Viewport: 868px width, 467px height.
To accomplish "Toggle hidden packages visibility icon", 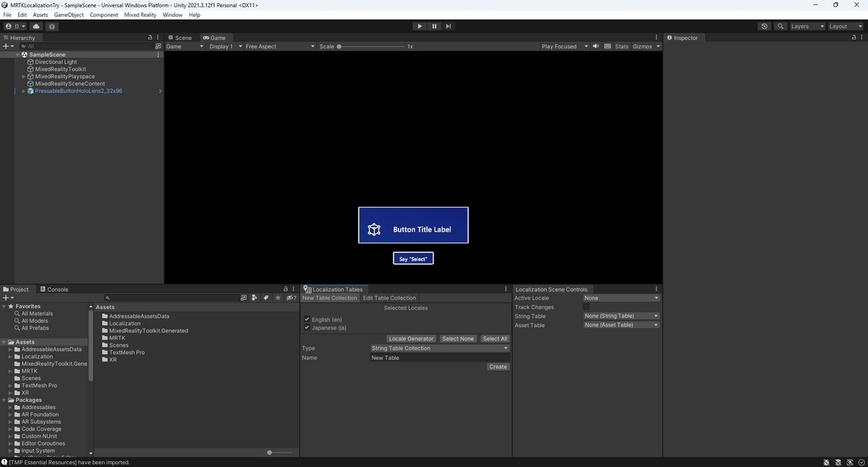I will click(x=291, y=298).
